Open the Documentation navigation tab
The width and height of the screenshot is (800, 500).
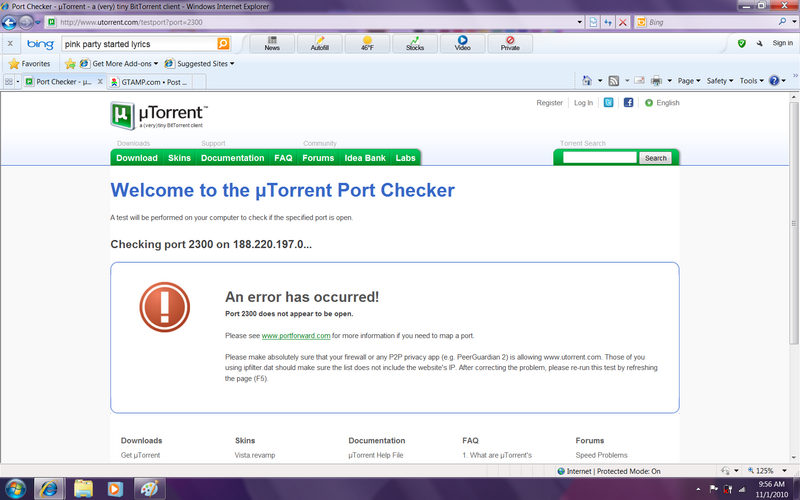pyautogui.click(x=232, y=158)
